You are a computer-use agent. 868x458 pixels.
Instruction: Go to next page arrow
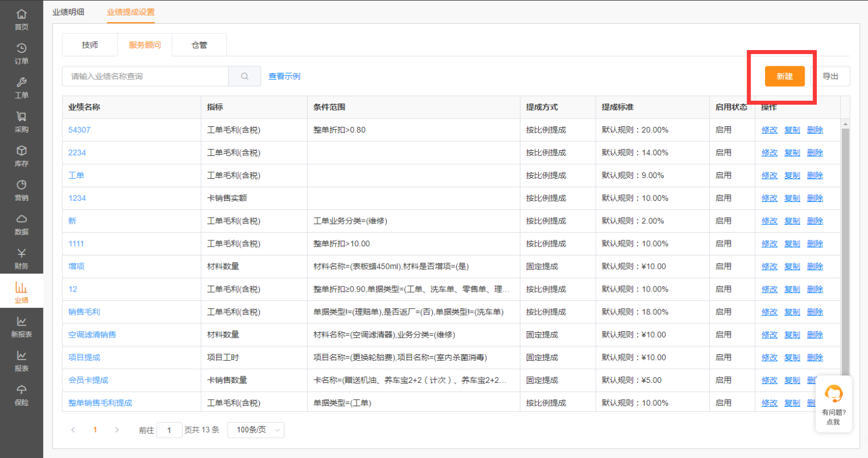pyautogui.click(x=117, y=430)
